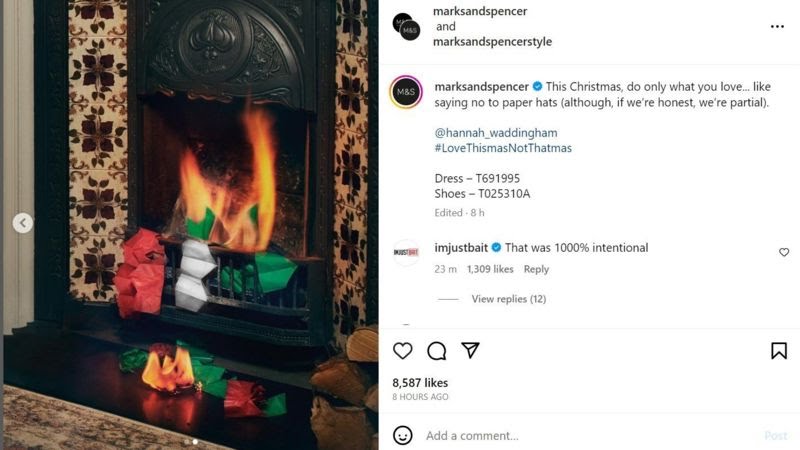View the 8,587 likes list
This screenshot has height=450, width=800.
420,383
